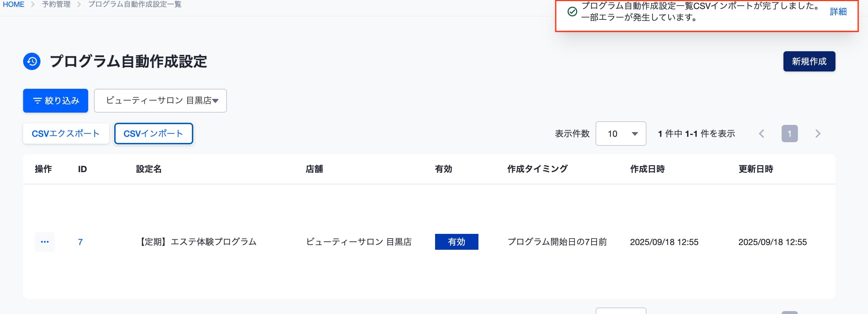Screen dimensions: 868x314
Task: Go to the previous page arrow
Action: 761,134
